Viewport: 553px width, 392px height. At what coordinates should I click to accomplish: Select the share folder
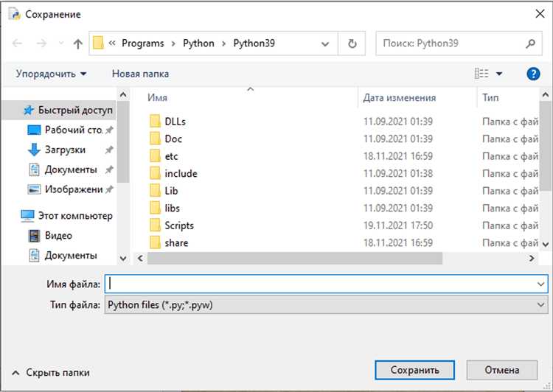169,242
